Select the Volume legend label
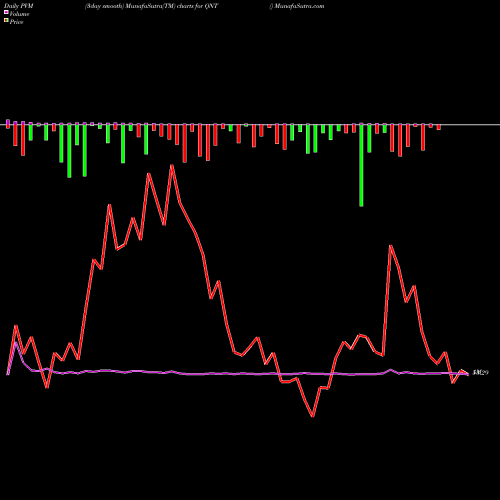500x500 pixels. (x=19, y=14)
